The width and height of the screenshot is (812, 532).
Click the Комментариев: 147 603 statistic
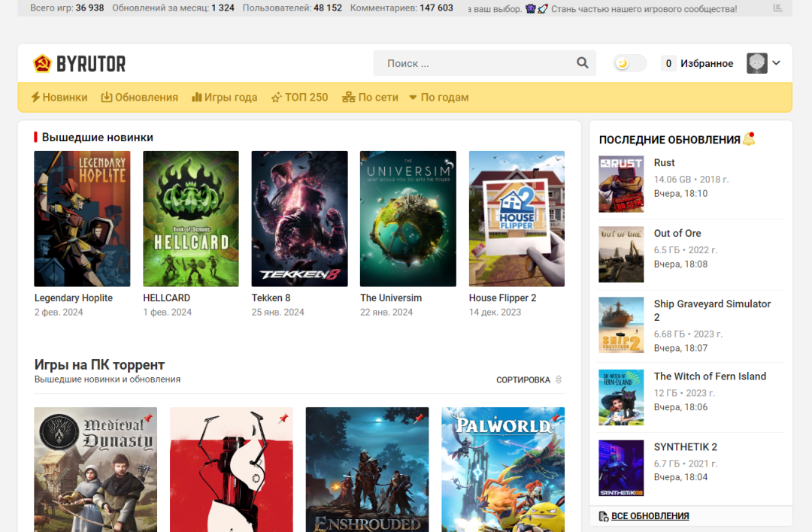coord(401,8)
